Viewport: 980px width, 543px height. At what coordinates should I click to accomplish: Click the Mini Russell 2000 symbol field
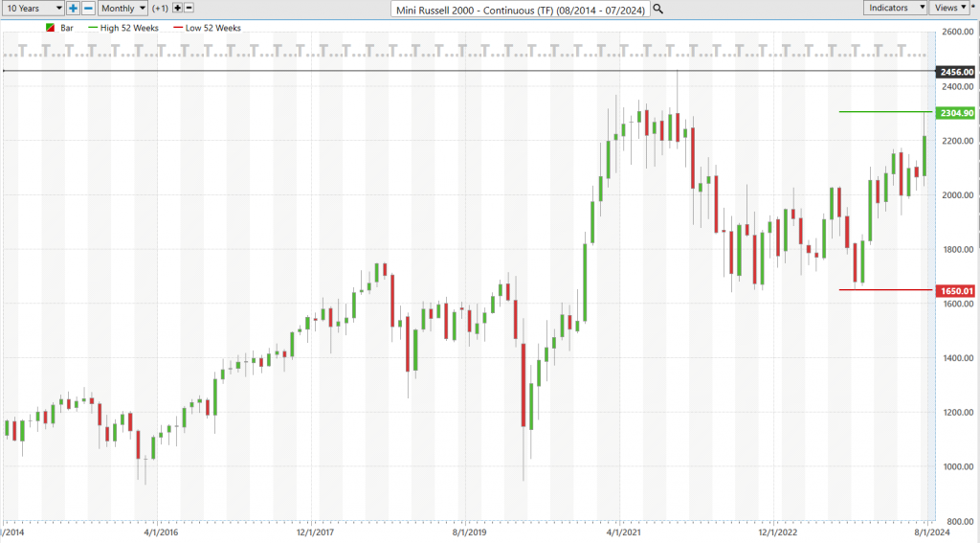[521, 10]
